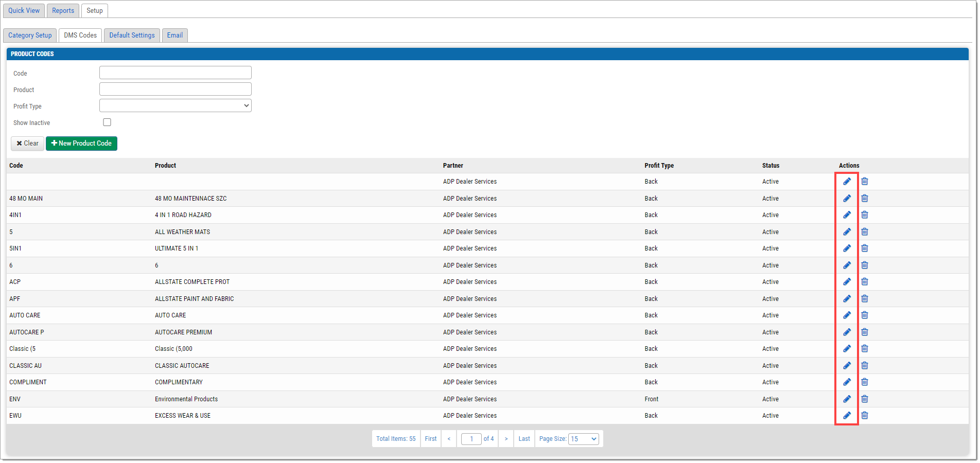This screenshot has width=980, height=463.
Task: Select the 'EXCESS WEAR & USE' product cell
Action: [x=183, y=416]
